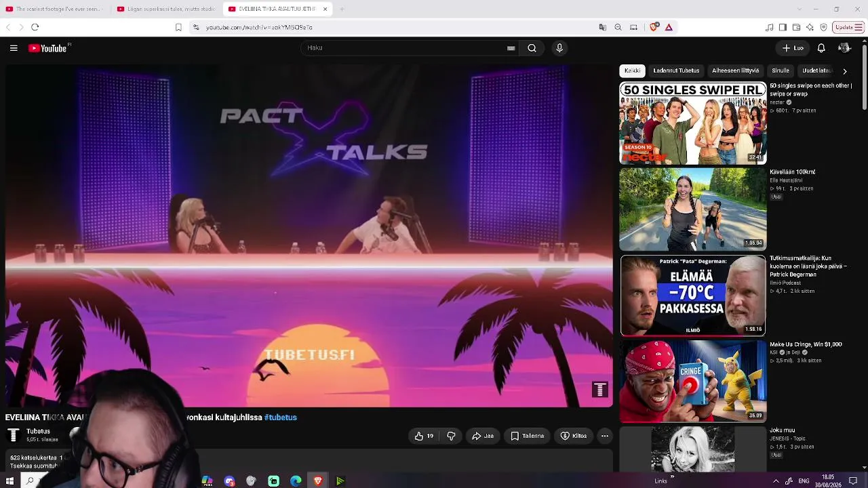This screenshot has height=488, width=868.
Task: Open Microsoft Edge from the taskbar
Action: tap(296, 481)
